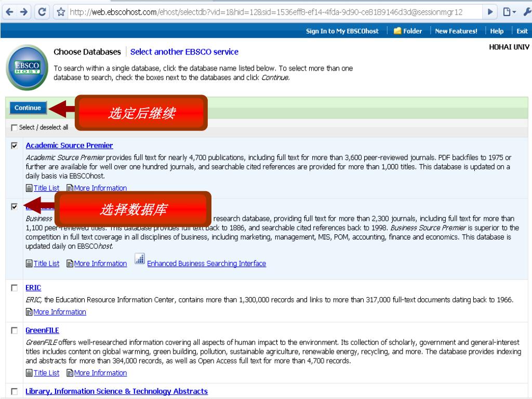Click the Title List icon under Business Source Premier
Screen dimensions: 532x399
29,263
